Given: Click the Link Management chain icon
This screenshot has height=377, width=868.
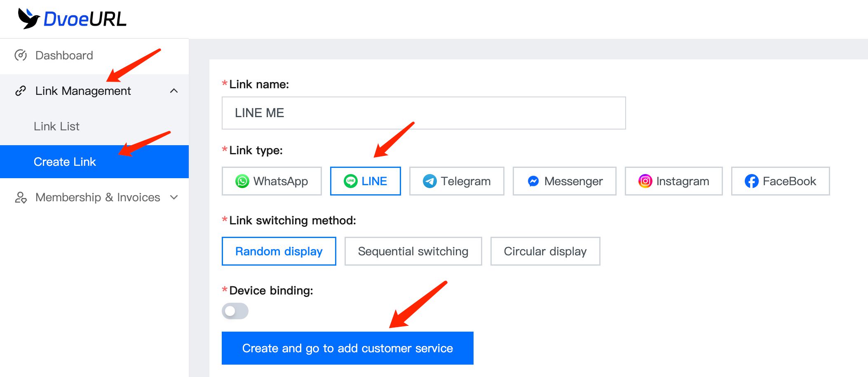Looking at the screenshot, I should point(21,91).
